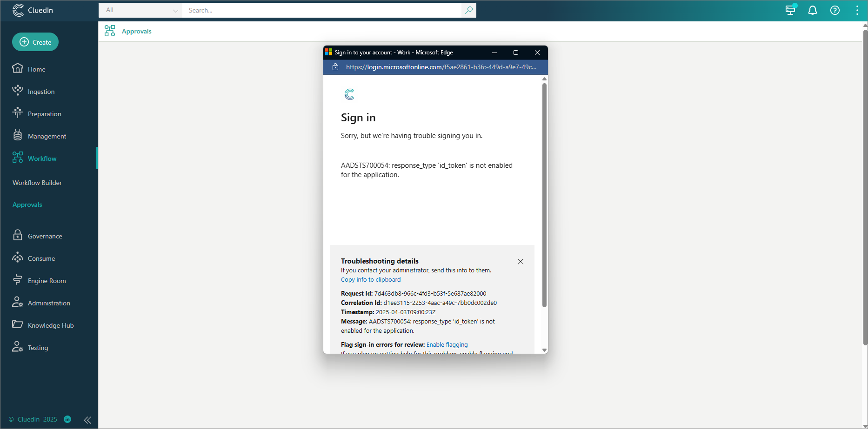Click the Approvals breadcrumb icon
Screen dimensions: 868x429
(x=110, y=31)
